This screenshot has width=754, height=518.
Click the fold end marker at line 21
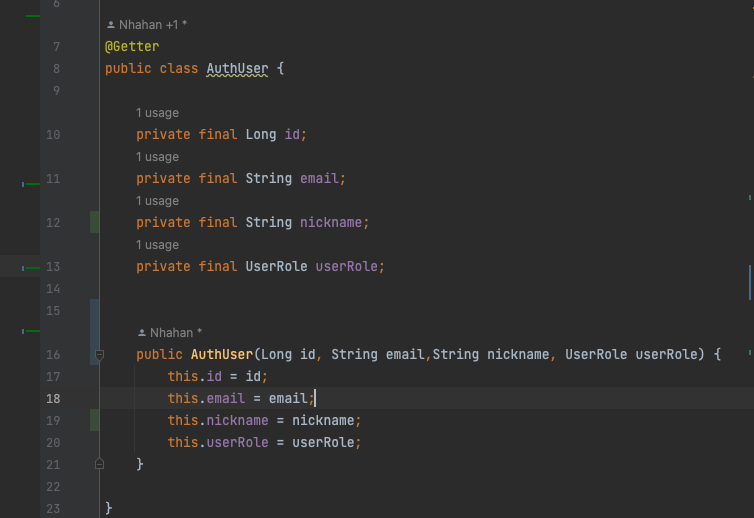coord(100,464)
